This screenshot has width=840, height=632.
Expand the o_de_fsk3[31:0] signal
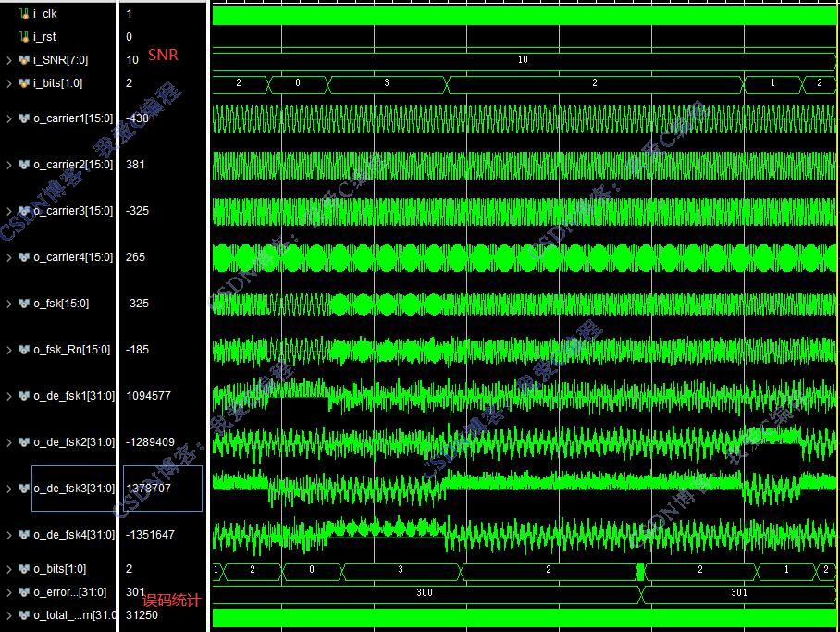tap(9, 489)
